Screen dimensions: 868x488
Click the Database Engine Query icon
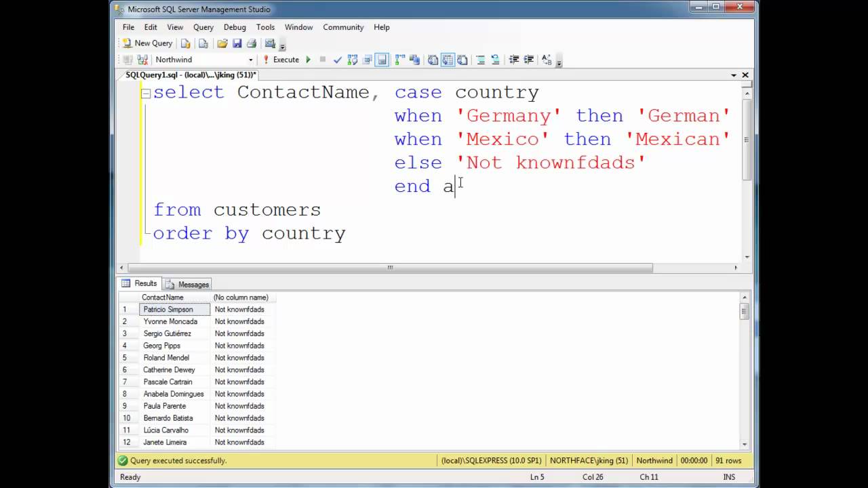tap(186, 43)
